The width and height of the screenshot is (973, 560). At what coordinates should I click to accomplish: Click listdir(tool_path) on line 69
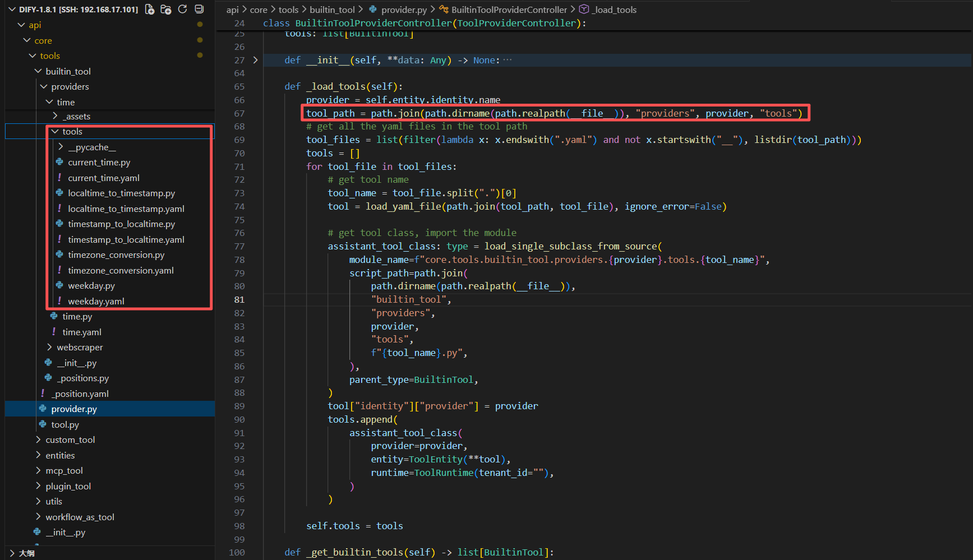[x=803, y=140]
